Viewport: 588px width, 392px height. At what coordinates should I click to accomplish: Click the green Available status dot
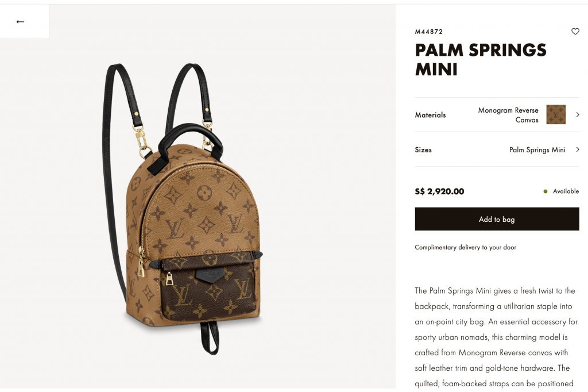coord(546,191)
